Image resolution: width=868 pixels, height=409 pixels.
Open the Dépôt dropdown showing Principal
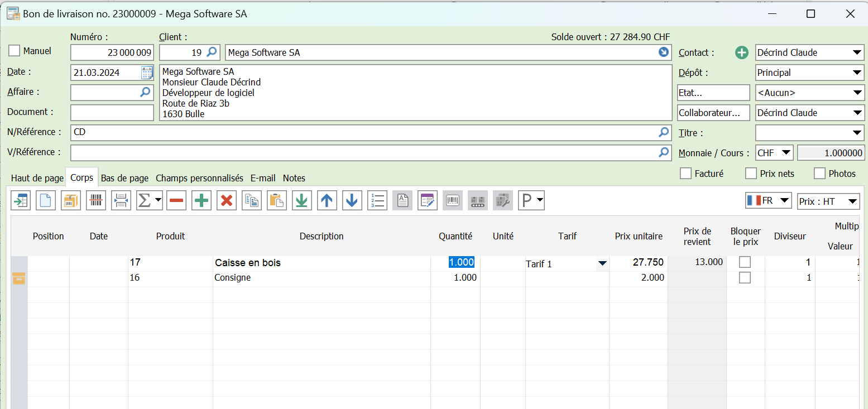[x=810, y=73]
